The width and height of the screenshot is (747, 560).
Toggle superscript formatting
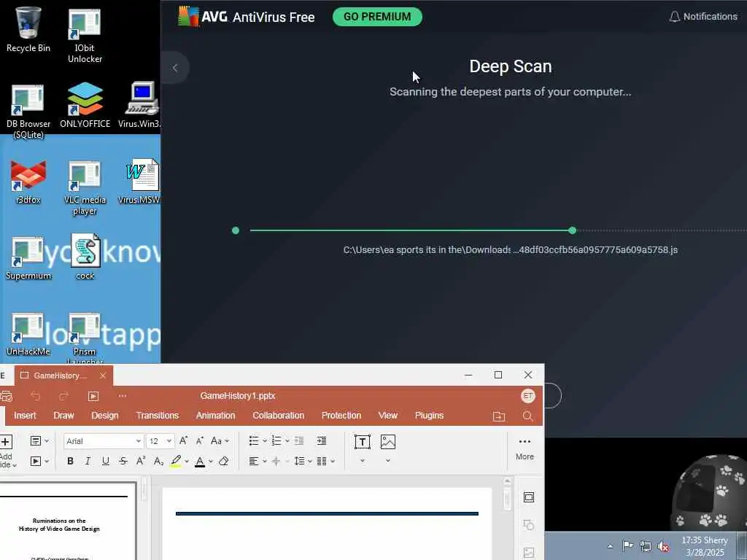pyautogui.click(x=141, y=461)
